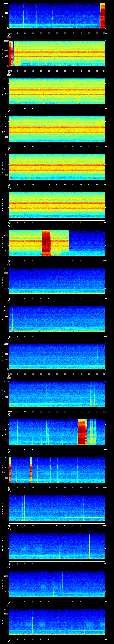This screenshot has height=644, width=114.
Task: Click the wide red burst in the 0:28:00 spectrogram
Action: (46, 243)
